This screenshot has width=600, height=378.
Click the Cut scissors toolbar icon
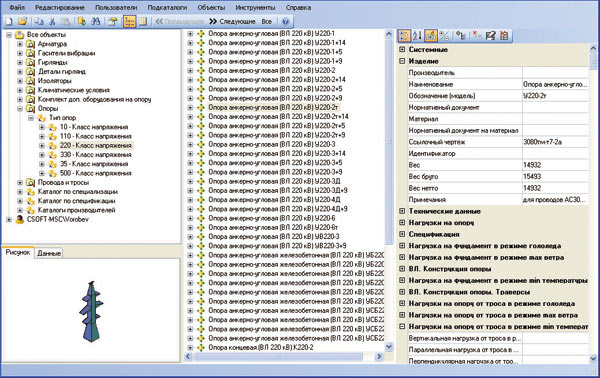coord(52,22)
